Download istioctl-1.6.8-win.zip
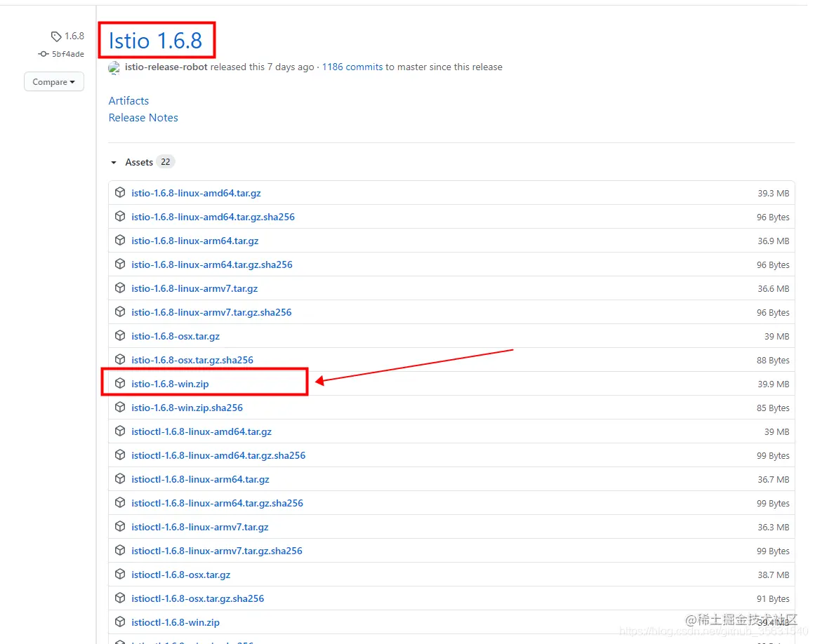This screenshot has height=644, width=815. click(x=175, y=623)
